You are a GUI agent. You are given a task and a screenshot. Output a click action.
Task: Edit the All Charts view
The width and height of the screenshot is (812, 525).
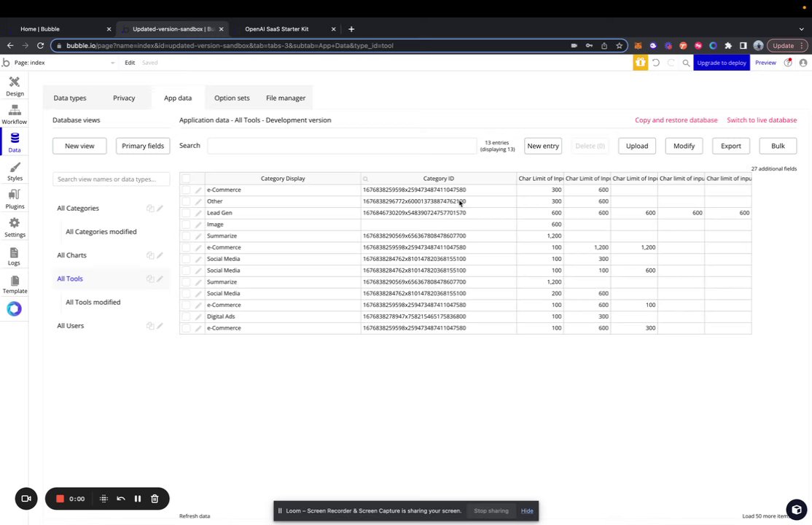[x=160, y=255]
